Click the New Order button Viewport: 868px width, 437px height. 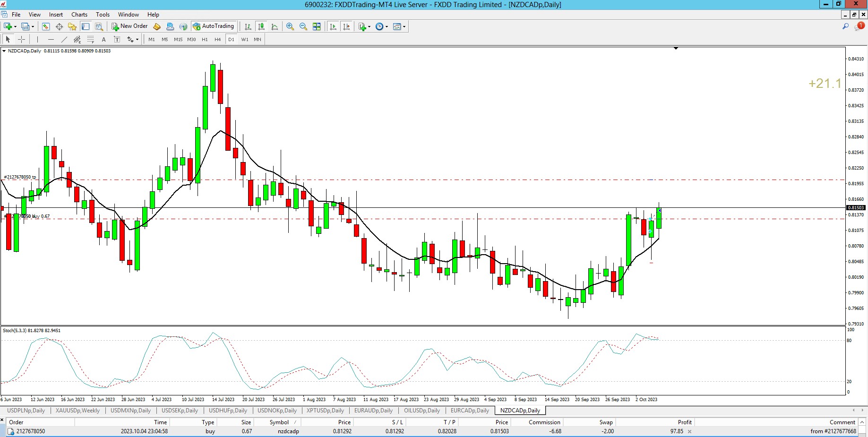point(129,26)
